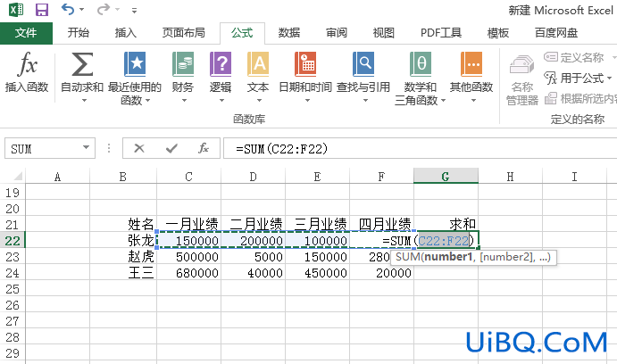Switch to the 数据 tab
617x364 pixels.
289,33
